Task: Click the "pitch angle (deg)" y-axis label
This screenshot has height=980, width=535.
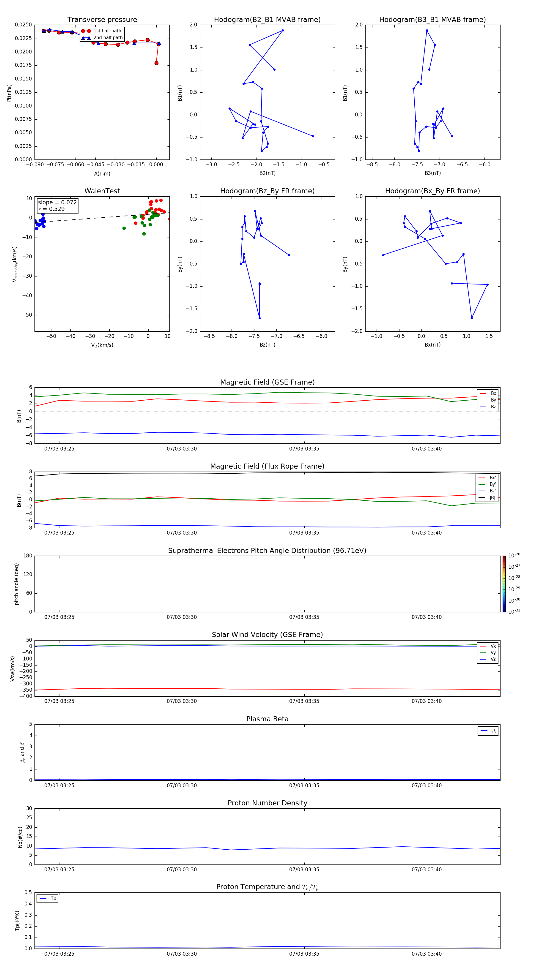Action: coord(16,584)
